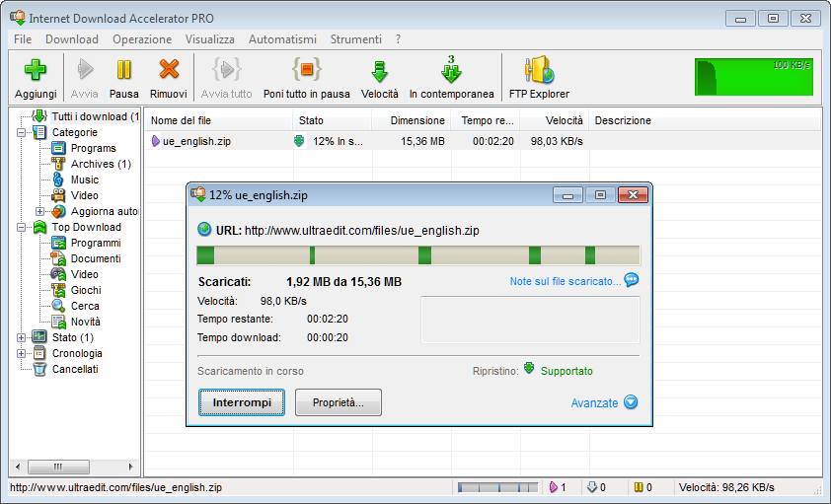The height and width of the screenshot is (504, 831).
Task: Select the Stato (1) tree item
Action: coord(73,337)
